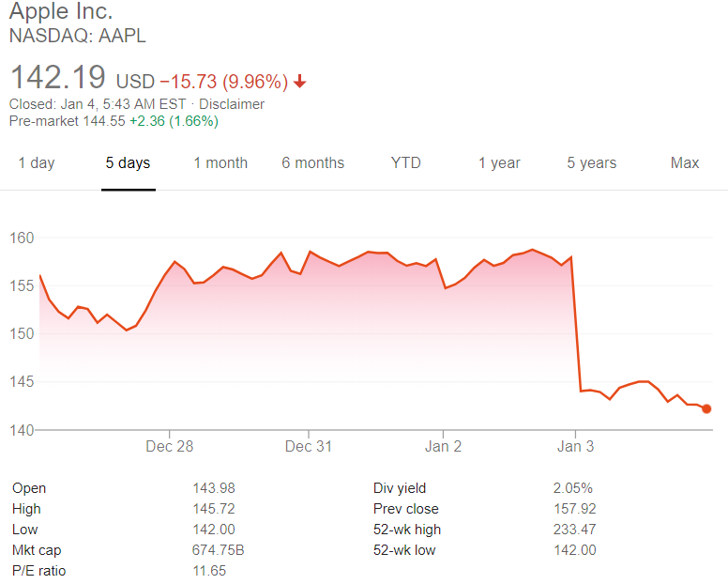Select the YTD time range
The width and height of the screenshot is (728, 584).
point(405,163)
